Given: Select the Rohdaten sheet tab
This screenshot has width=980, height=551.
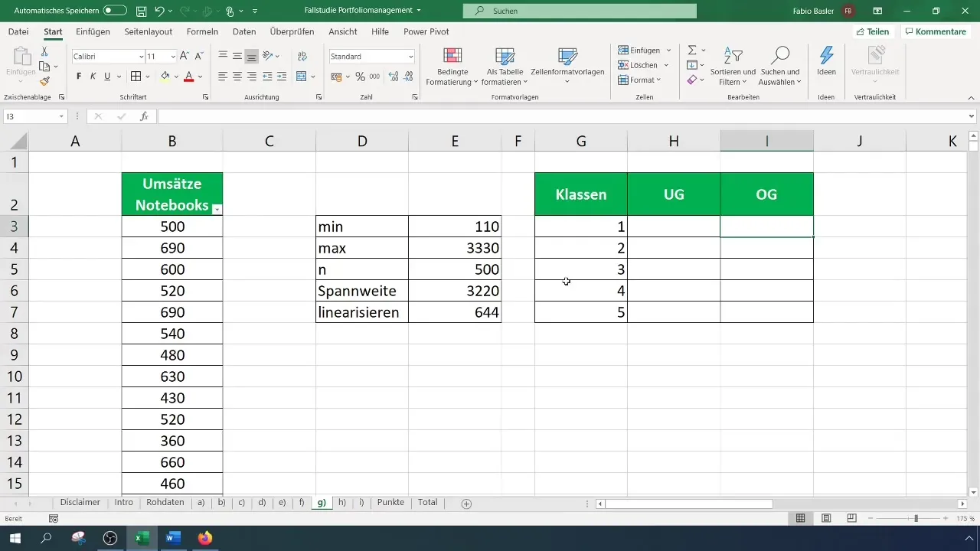Looking at the screenshot, I should pos(165,503).
